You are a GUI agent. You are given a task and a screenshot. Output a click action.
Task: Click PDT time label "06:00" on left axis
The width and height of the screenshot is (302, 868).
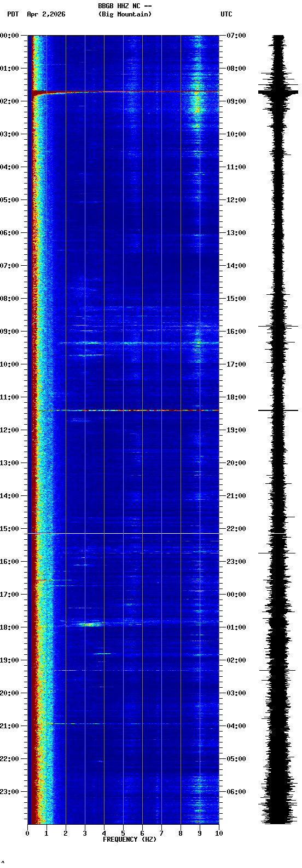(x=10, y=233)
